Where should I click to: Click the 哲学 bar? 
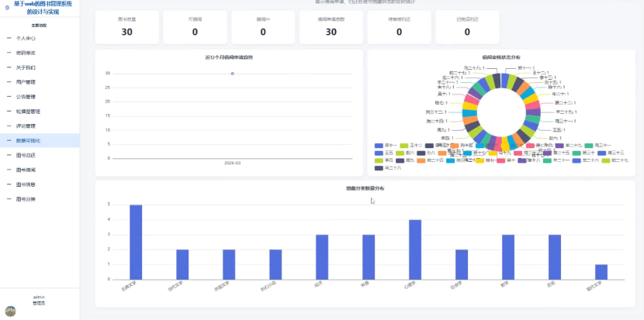click(508, 257)
